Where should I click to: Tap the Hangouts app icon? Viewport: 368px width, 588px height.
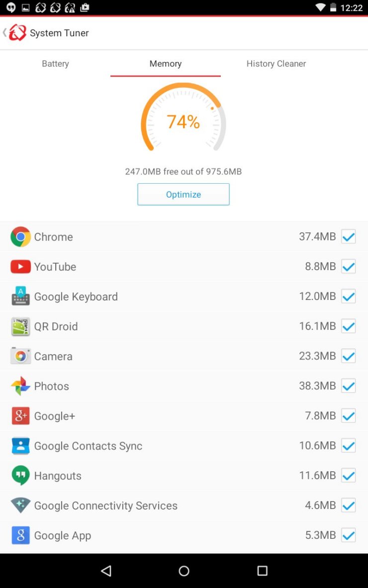[21, 475]
